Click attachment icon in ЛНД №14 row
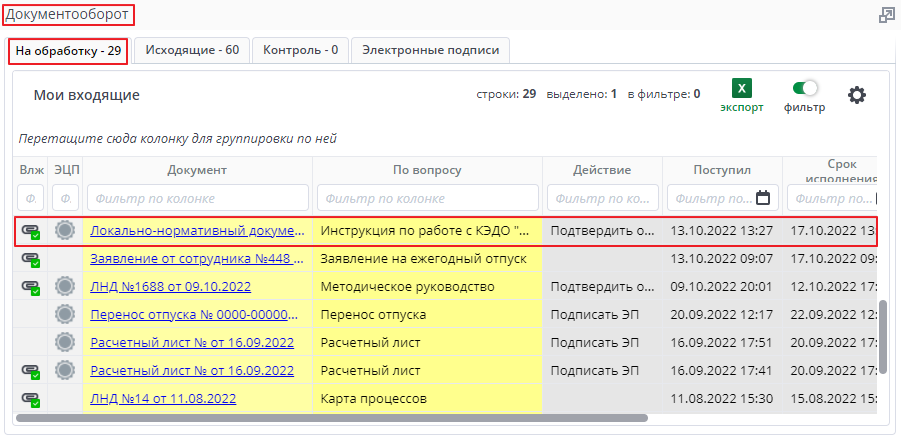This screenshot has height=439, width=901. click(x=31, y=399)
